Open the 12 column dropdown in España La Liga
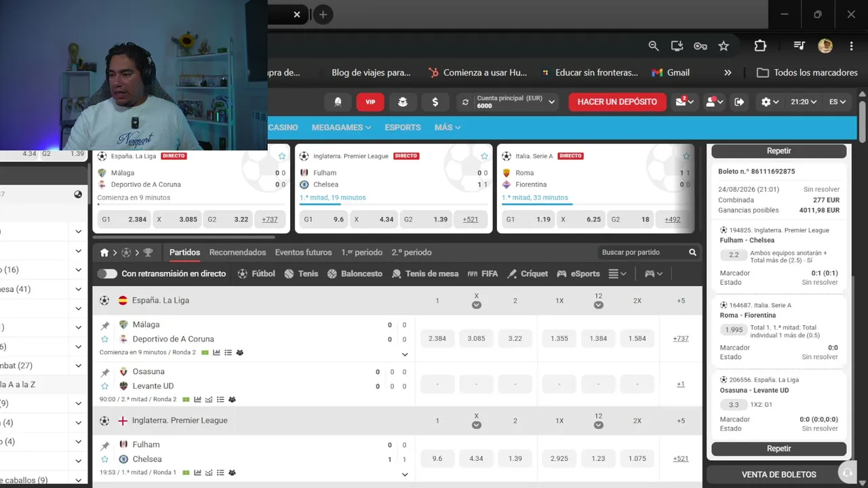 click(598, 305)
